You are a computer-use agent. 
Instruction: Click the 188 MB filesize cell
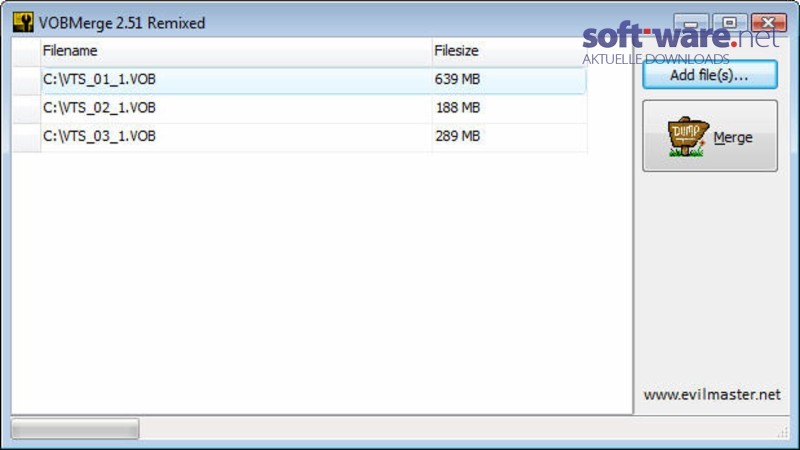coord(509,108)
